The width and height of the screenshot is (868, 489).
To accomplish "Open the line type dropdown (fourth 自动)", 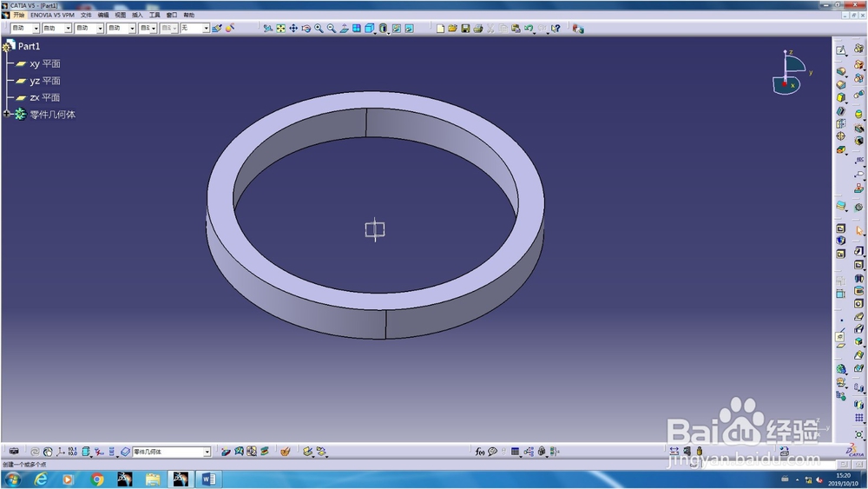I will pyautogui.click(x=122, y=29).
